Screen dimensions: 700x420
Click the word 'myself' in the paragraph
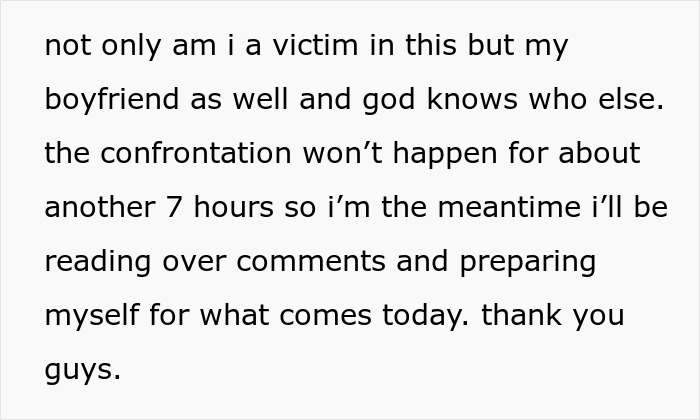tap(92, 316)
